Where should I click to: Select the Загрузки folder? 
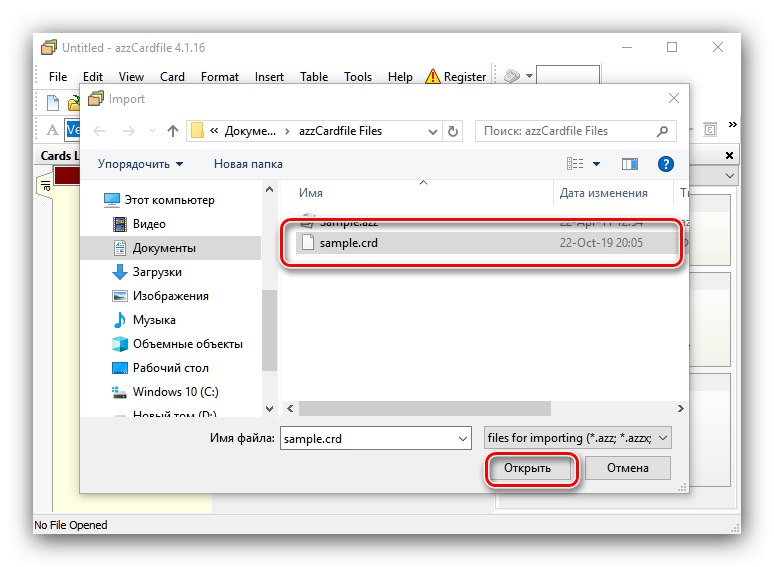point(148,272)
